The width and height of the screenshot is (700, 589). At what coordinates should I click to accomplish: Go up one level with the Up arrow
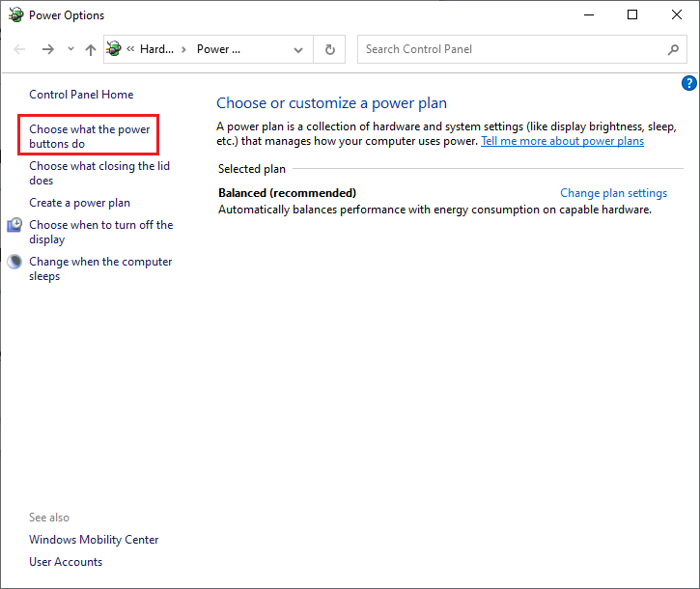90,49
